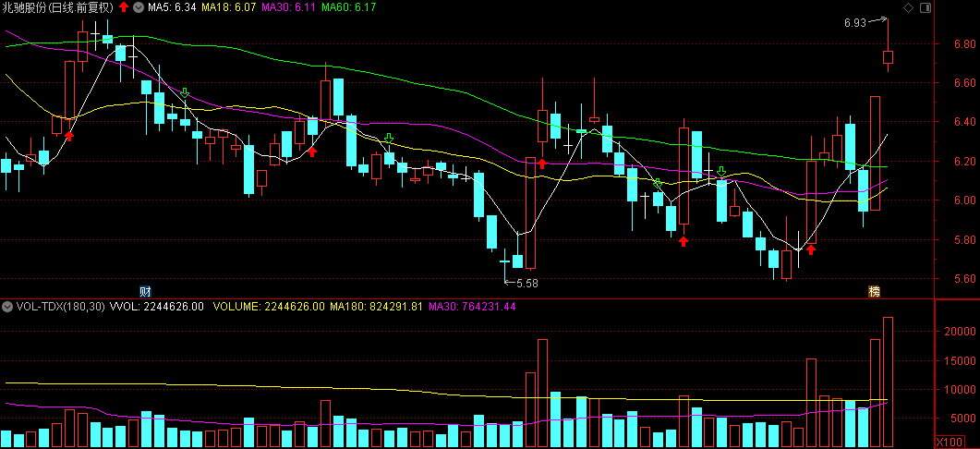Viewport: 980px width, 449px height.
Task: Select the chart title 兆驰股份(日线.前复权)
Action: [x=58, y=7]
